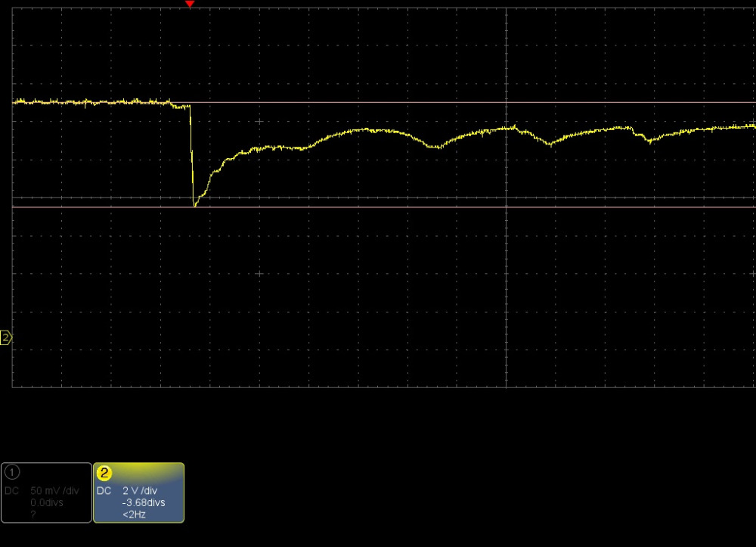
Task: Click the waveform's rounded dip after the first hump
Action: [432, 147]
